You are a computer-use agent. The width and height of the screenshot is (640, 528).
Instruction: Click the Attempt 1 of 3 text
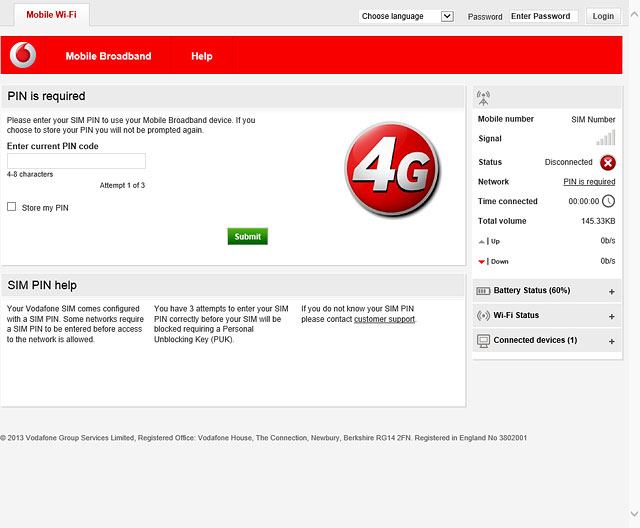coord(122,185)
